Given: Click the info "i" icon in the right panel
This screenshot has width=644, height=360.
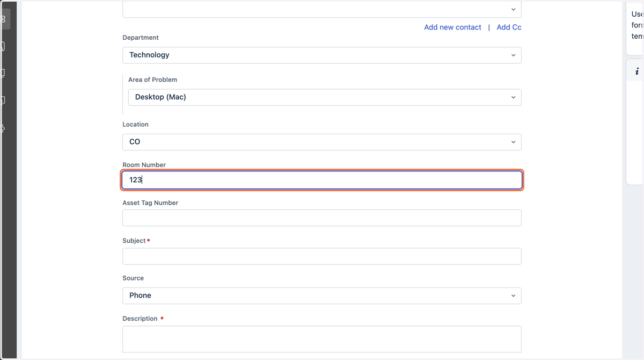Looking at the screenshot, I should 637,71.
